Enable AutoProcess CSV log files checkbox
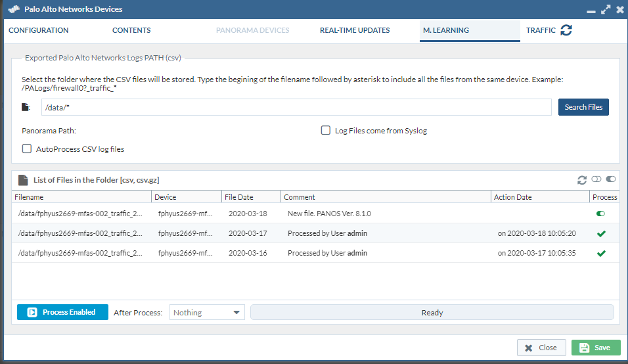The image size is (628, 364). pos(27,149)
